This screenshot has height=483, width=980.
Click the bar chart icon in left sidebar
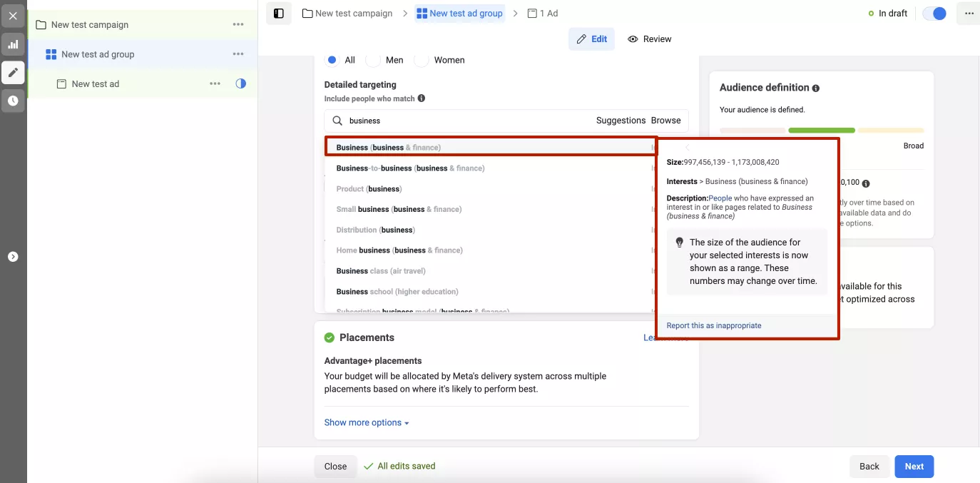(x=13, y=44)
